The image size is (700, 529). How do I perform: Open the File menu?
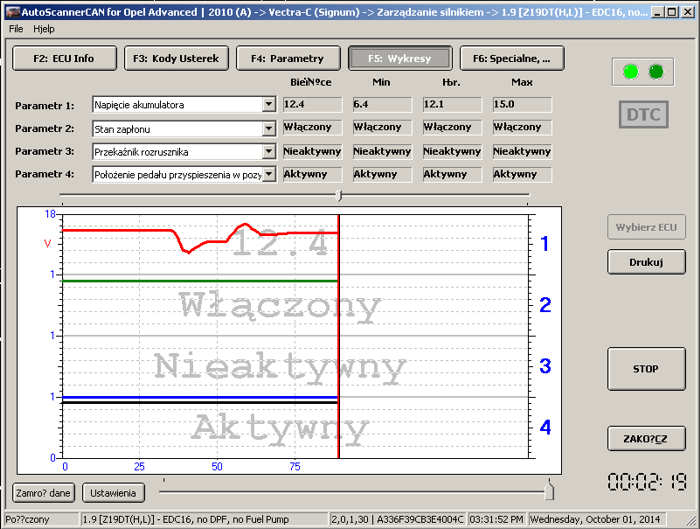16,29
